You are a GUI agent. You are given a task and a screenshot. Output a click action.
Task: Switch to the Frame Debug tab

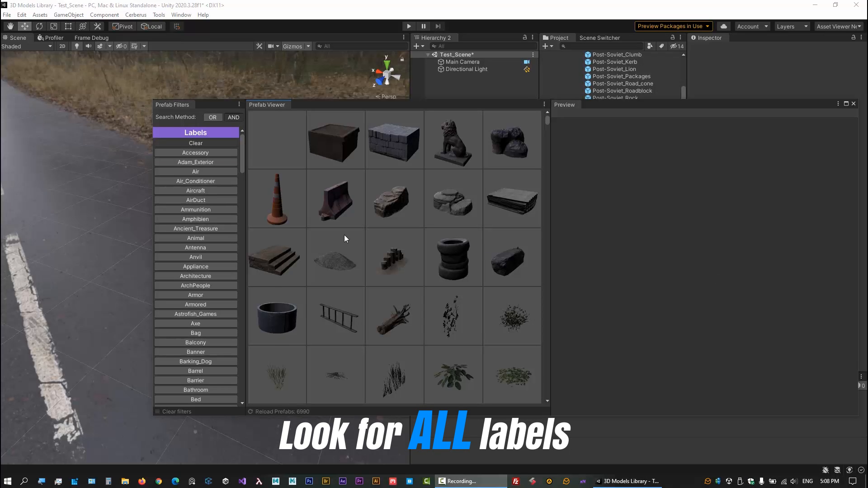91,38
